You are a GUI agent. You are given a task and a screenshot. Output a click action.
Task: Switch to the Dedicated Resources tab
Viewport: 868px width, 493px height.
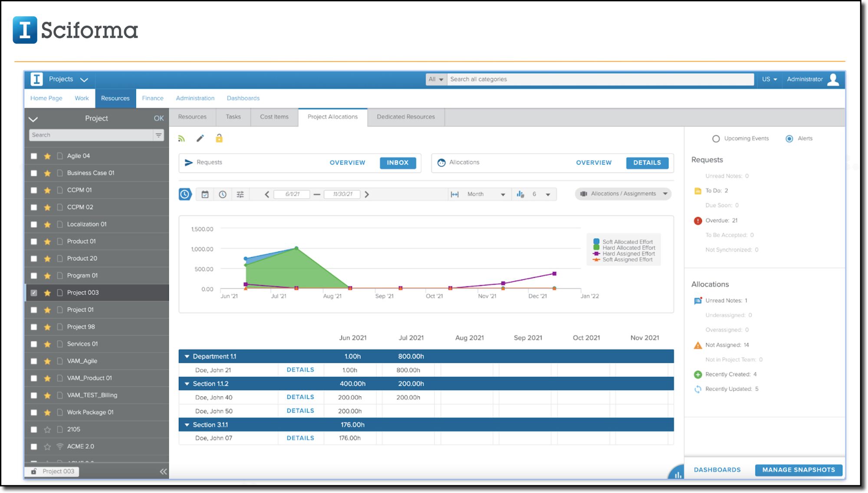click(405, 117)
